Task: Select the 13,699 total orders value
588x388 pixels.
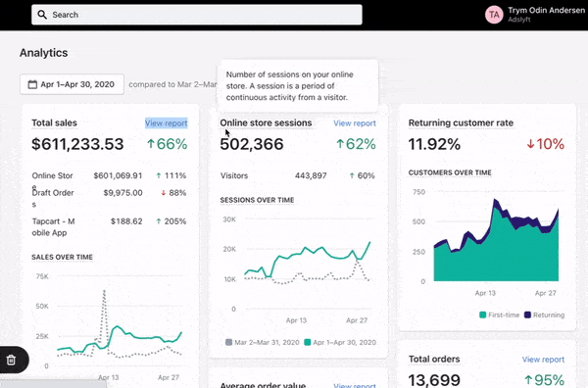Action: pos(434,380)
